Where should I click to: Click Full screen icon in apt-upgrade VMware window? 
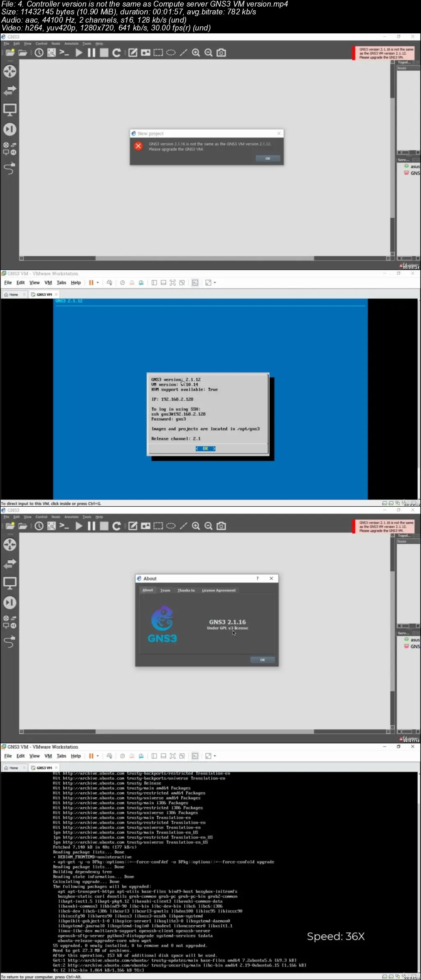(x=173, y=756)
